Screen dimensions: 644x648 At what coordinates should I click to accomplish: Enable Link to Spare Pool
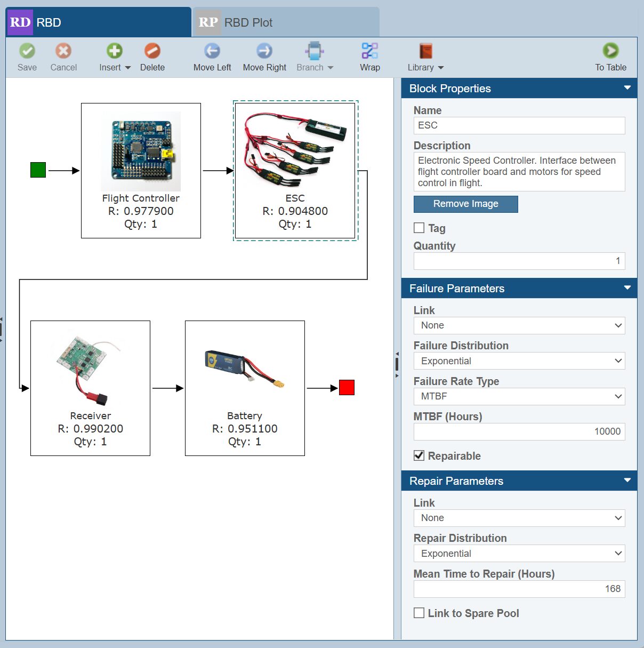419,613
